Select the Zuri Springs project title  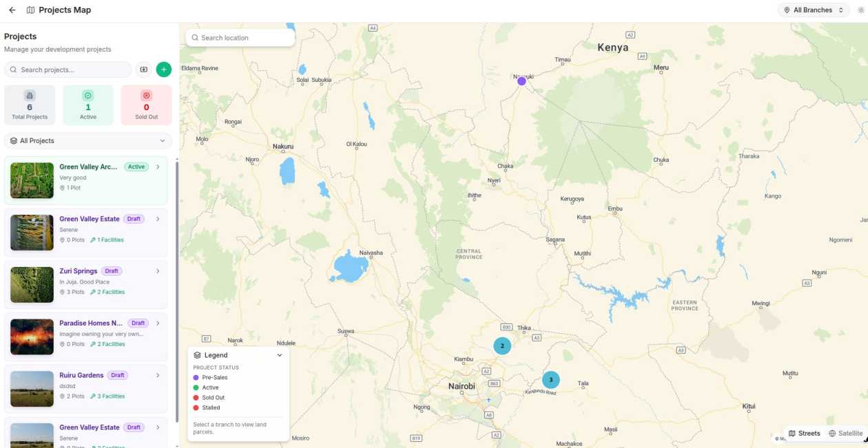[x=79, y=271]
